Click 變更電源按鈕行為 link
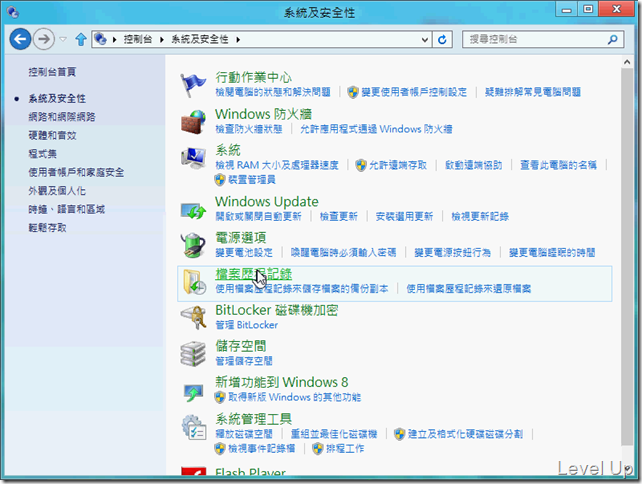The width and height of the screenshot is (642, 484). 452,253
